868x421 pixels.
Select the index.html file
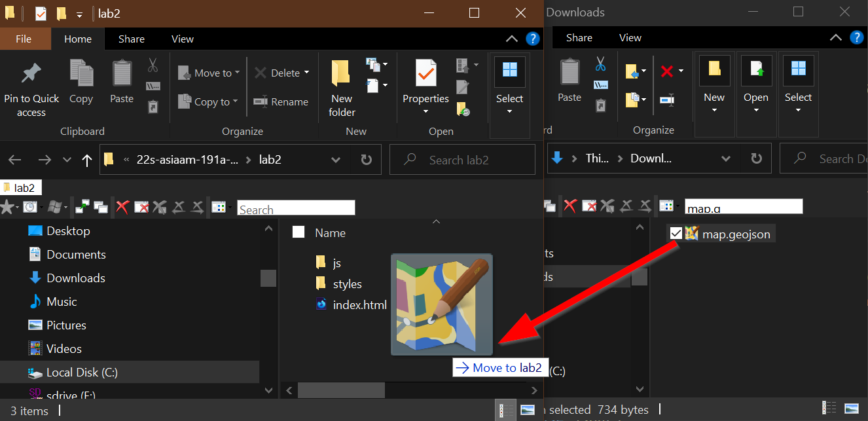coord(359,305)
